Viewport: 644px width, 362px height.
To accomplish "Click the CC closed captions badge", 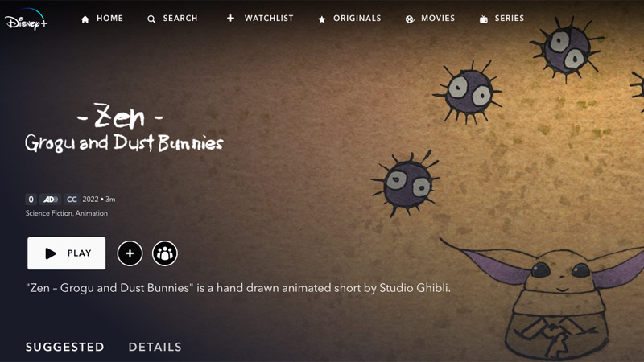I will click(72, 200).
